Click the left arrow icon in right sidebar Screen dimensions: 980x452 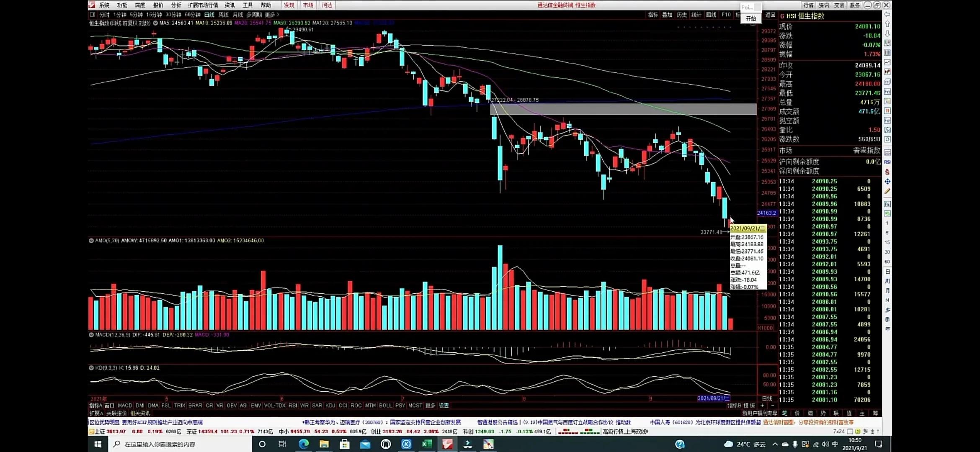887,15
